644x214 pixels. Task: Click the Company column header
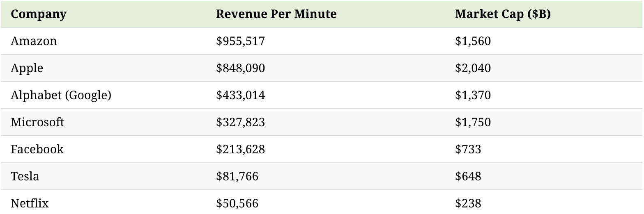(x=39, y=14)
